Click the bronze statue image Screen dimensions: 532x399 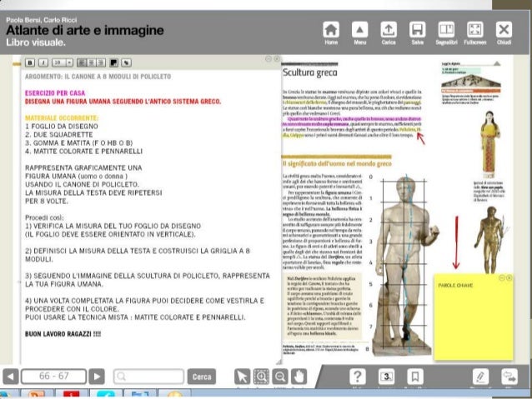click(489, 239)
